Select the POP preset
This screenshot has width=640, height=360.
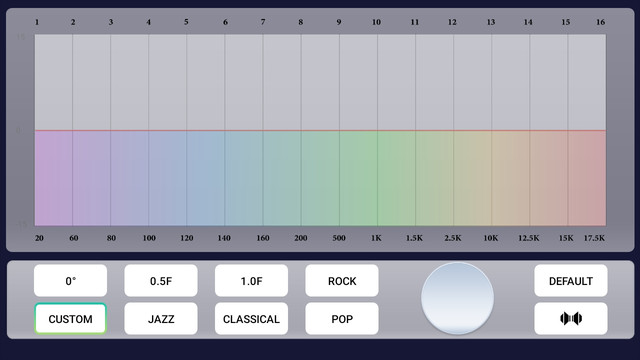click(342, 318)
